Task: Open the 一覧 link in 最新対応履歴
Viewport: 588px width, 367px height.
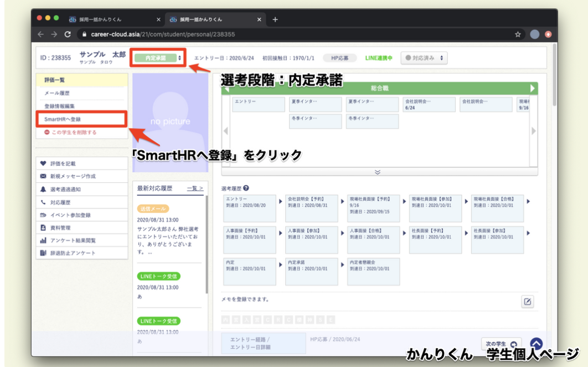Action: click(x=195, y=188)
